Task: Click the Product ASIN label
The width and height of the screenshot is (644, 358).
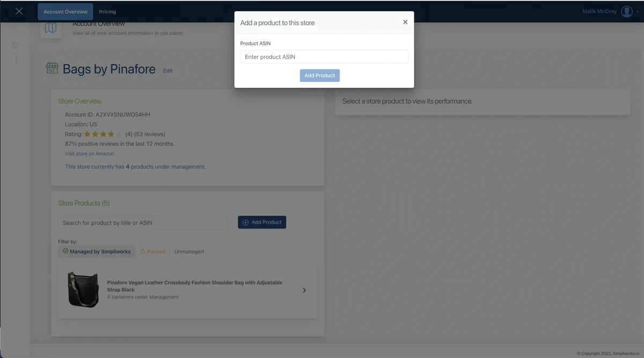Action: 255,43
